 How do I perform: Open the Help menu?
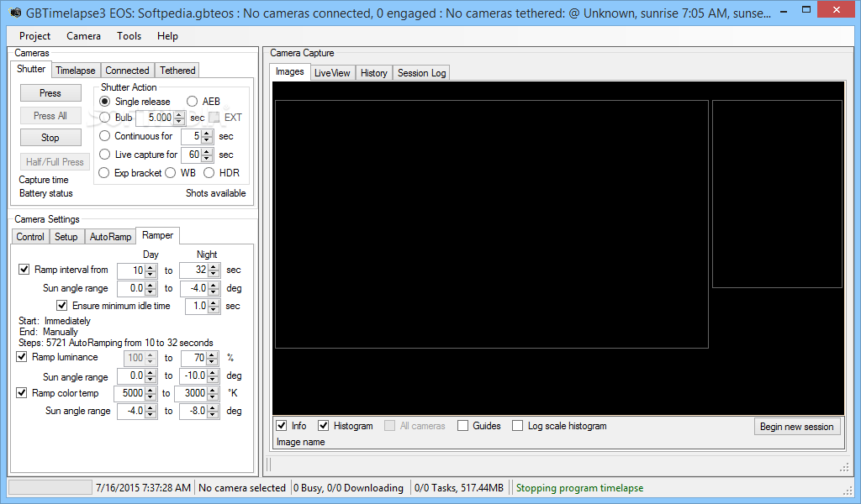point(167,36)
